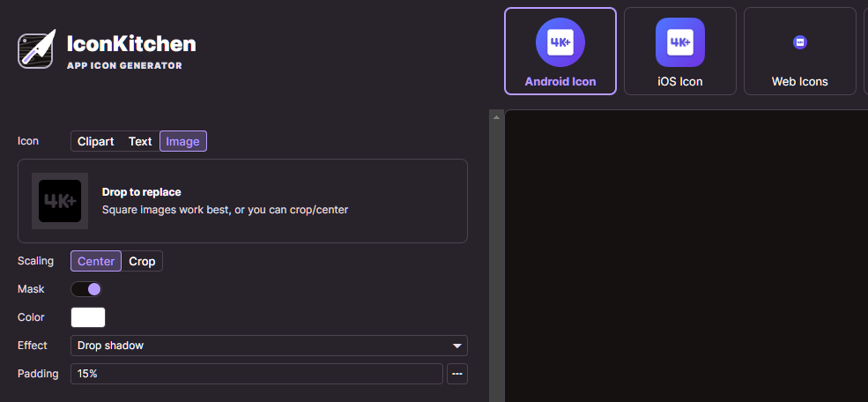
Task: Click the small Web Icons preview
Action: tap(800, 42)
